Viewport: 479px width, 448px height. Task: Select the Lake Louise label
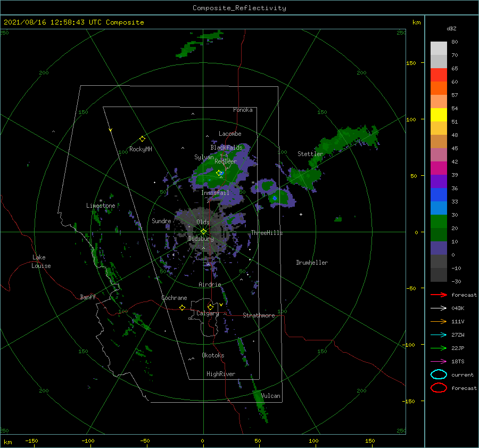[41, 262]
